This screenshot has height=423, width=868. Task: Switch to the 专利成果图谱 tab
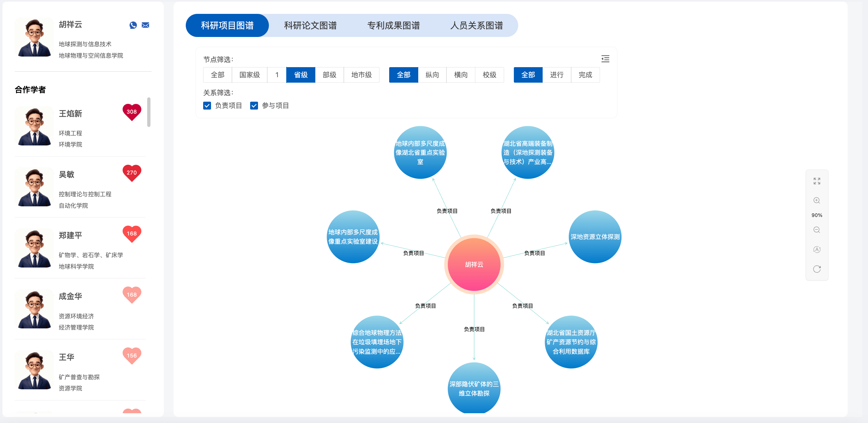[x=394, y=26]
